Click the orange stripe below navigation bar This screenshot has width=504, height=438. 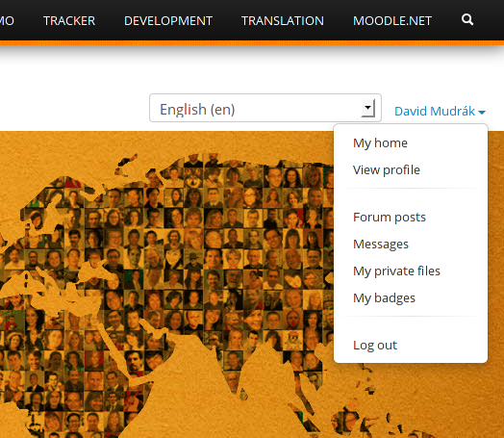252,42
